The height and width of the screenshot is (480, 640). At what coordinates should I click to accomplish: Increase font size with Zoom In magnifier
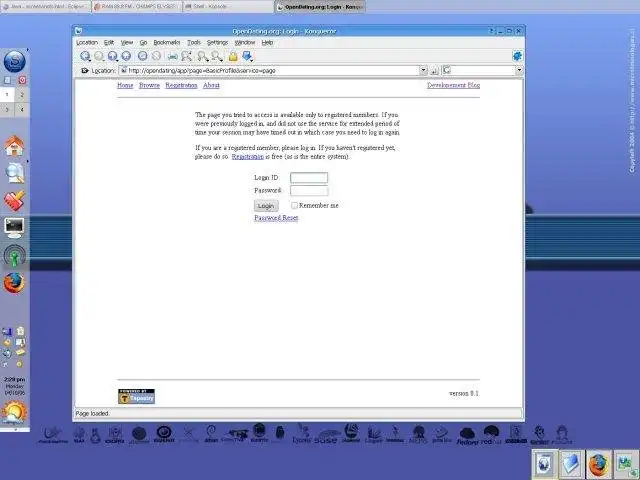click(203, 56)
